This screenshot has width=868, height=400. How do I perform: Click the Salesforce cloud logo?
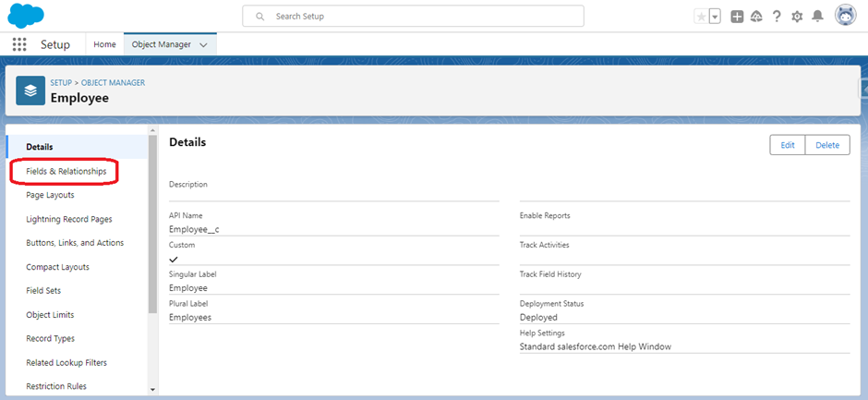tap(26, 15)
